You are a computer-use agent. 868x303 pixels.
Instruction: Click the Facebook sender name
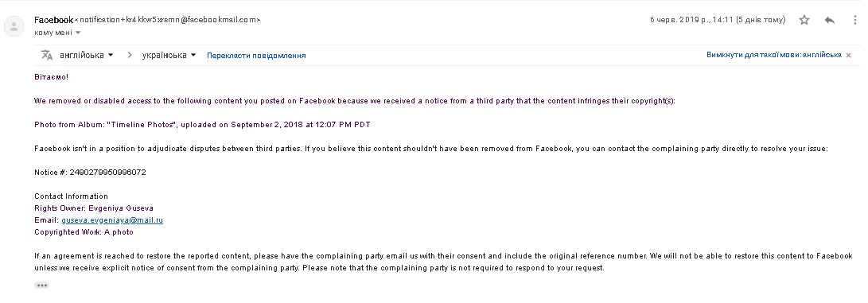point(53,20)
